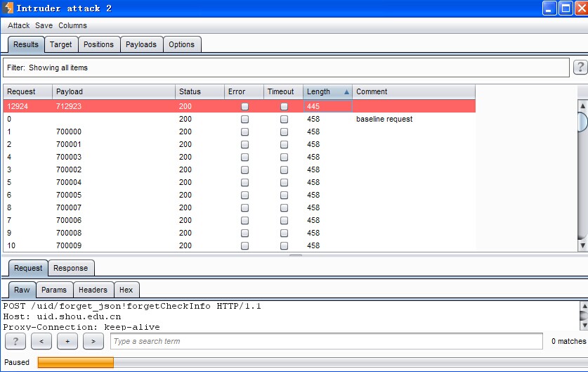Sort by the Status column header

pyautogui.click(x=200, y=91)
